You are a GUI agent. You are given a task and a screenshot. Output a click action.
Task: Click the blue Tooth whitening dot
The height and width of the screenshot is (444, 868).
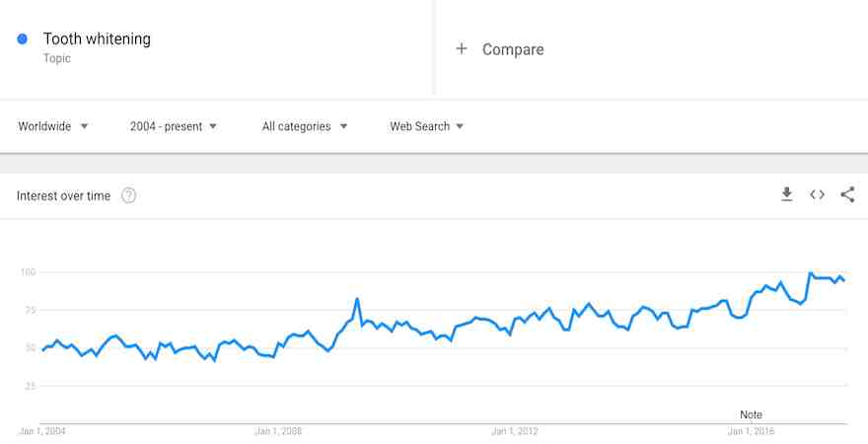(22, 38)
